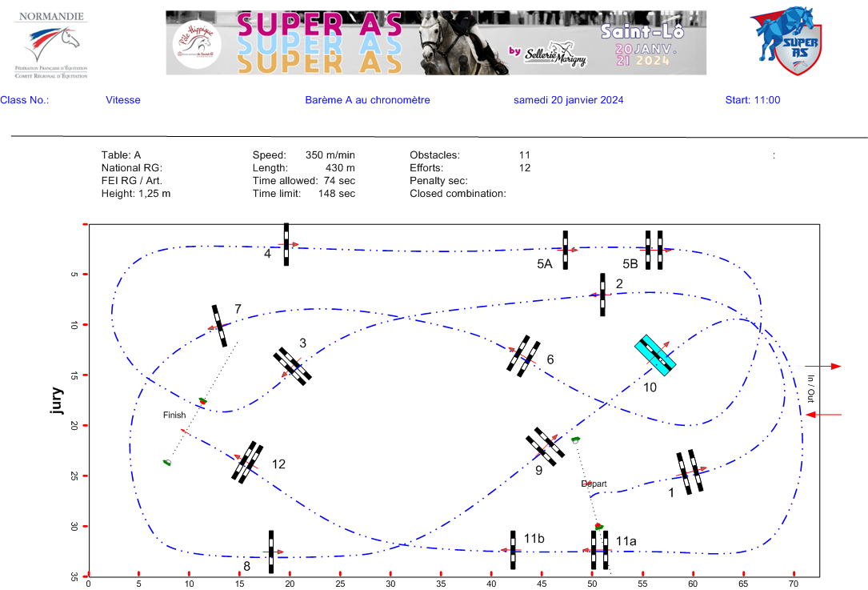
Task: Select the oxer obstacle number 6
Action: [523, 355]
